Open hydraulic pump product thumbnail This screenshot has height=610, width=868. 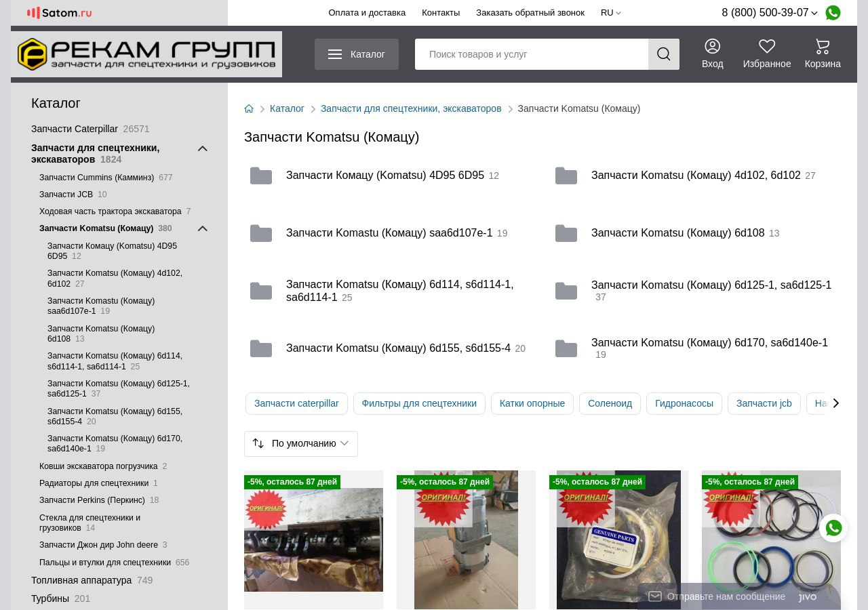[466, 540]
